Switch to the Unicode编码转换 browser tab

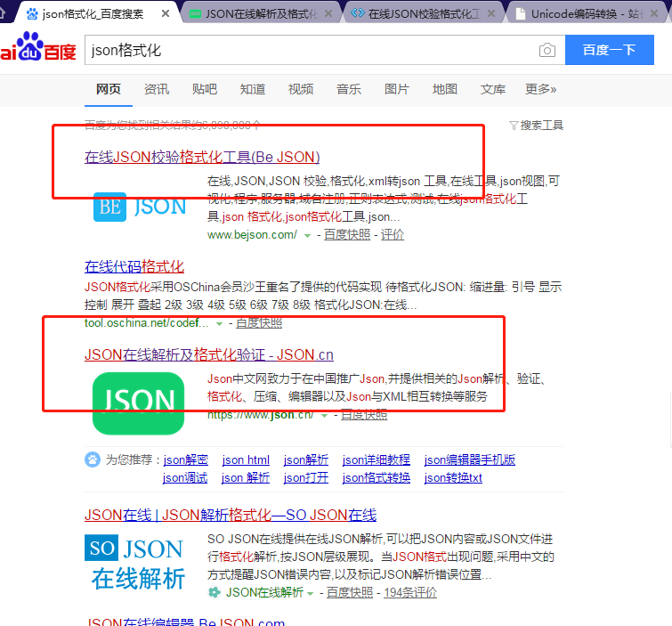tap(587, 13)
